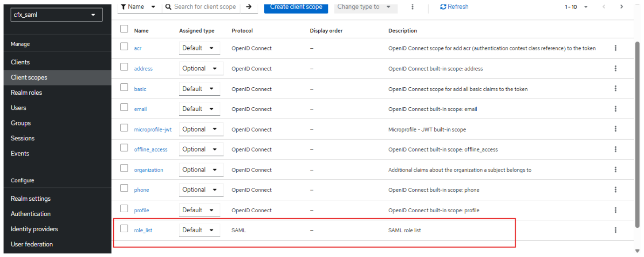The width and height of the screenshot is (644, 257).
Task: Open the Name filter dropdown
Action: click(x=139, y=7)
